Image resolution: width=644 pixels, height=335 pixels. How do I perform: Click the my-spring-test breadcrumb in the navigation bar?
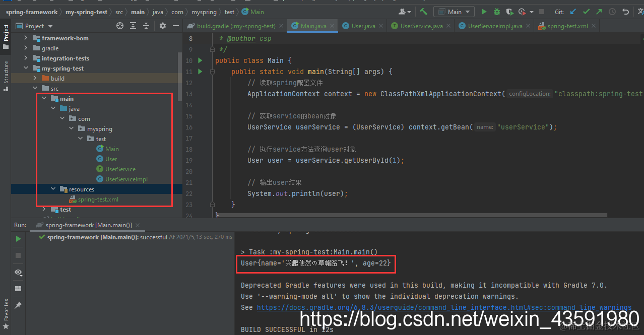(x=86, y=12)
